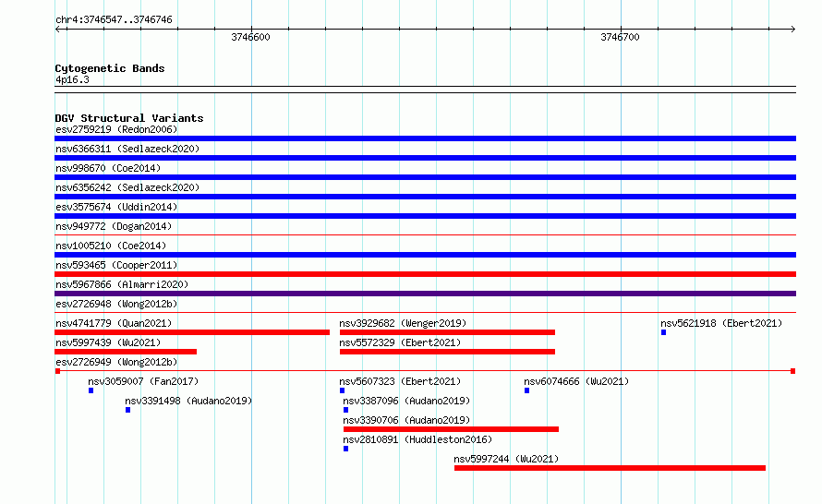Viewport: 822px width, 504px height.
Task: Click the purple bar under nsv5967866
Action: pos(425,294)
